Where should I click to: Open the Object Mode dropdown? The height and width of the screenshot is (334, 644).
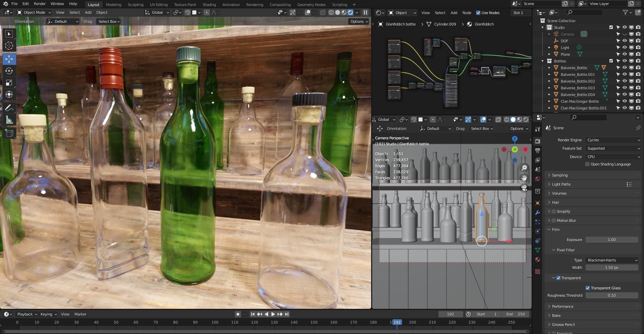point(34,12)
